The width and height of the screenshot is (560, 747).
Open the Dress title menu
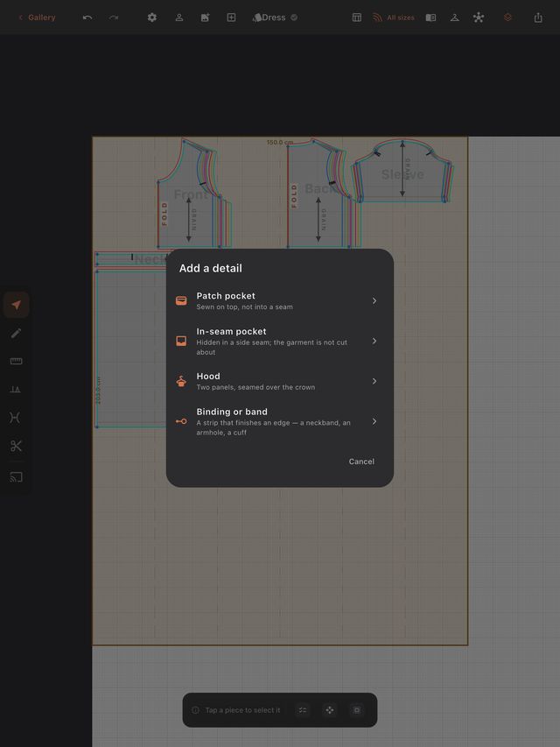pos(275,18)
